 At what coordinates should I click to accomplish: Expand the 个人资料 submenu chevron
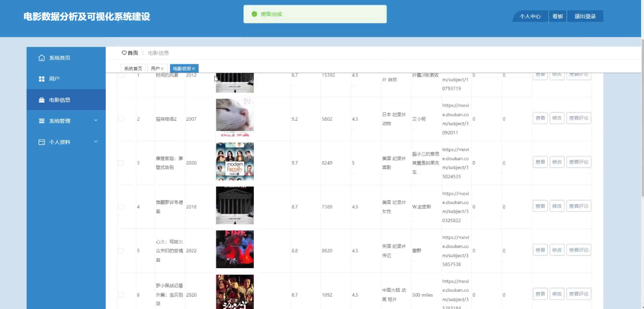pos(96,141)
